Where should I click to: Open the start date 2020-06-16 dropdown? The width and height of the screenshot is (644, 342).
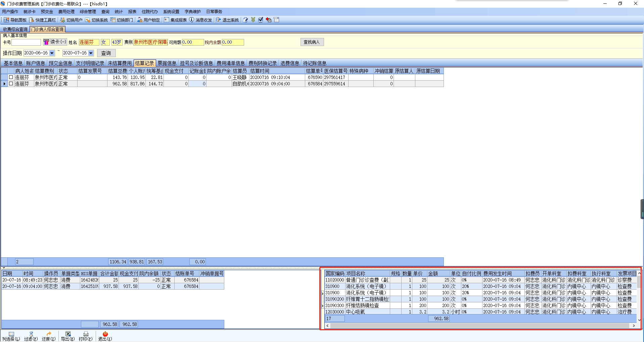pyautogui.click(x=52, y=53)
